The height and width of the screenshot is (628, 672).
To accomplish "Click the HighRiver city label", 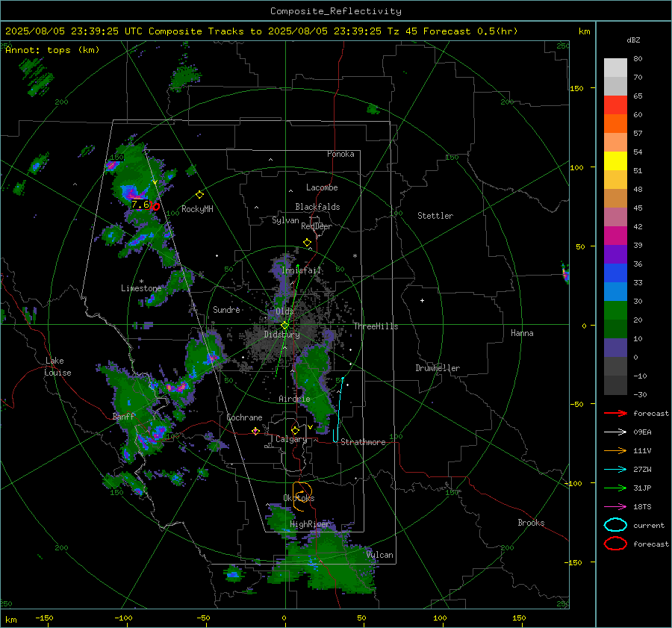I will click(x=310, y=524).
